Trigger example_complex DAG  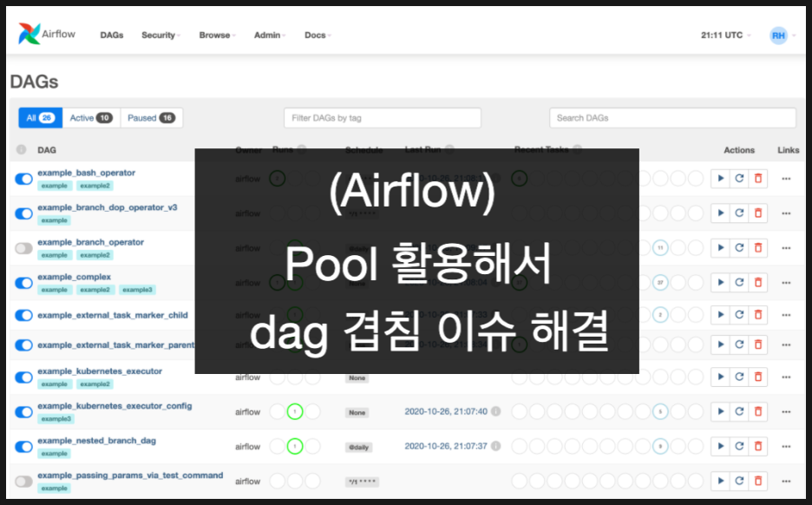point(720,283)
